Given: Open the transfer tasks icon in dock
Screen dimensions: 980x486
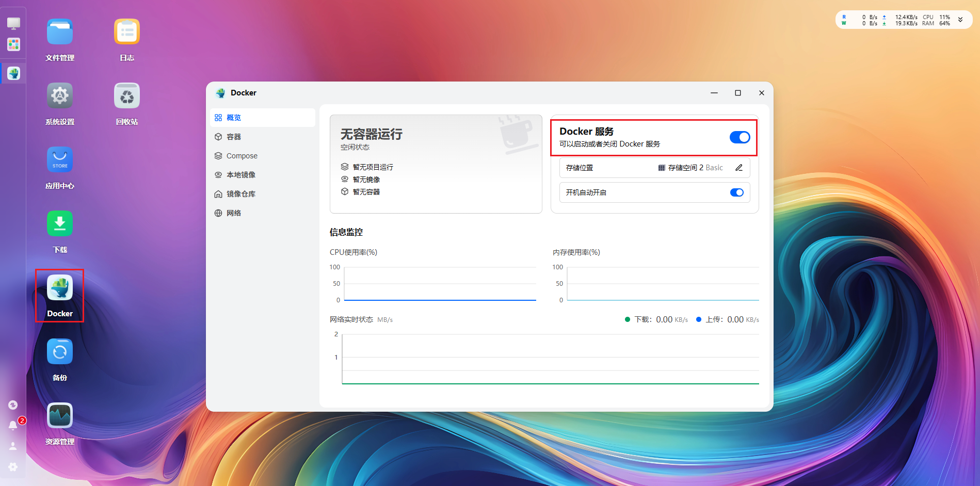Looking at the screenshot, I should point(13,405).
